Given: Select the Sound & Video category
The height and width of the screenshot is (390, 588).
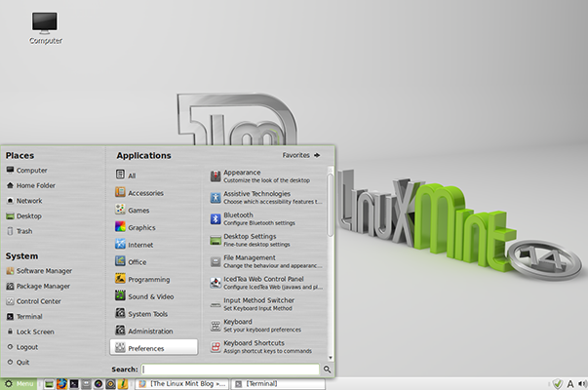Looking at the screenshot, I should coord(150,296).
